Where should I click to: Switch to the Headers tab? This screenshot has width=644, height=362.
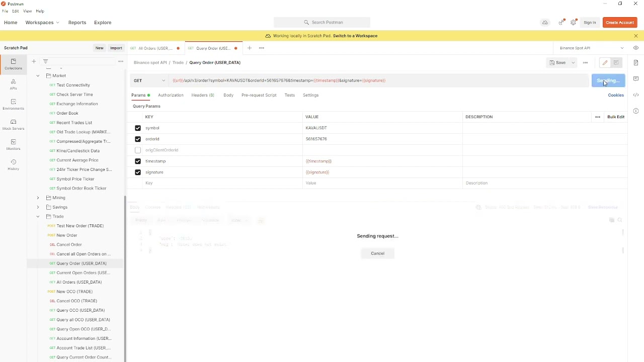(x=203, y=96)
